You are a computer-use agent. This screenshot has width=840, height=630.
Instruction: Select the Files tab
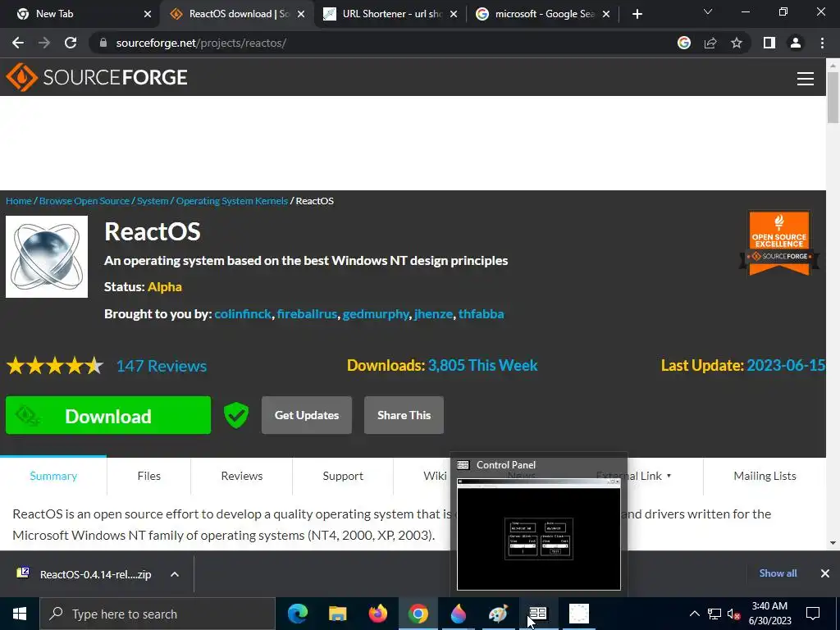point(149,477)
